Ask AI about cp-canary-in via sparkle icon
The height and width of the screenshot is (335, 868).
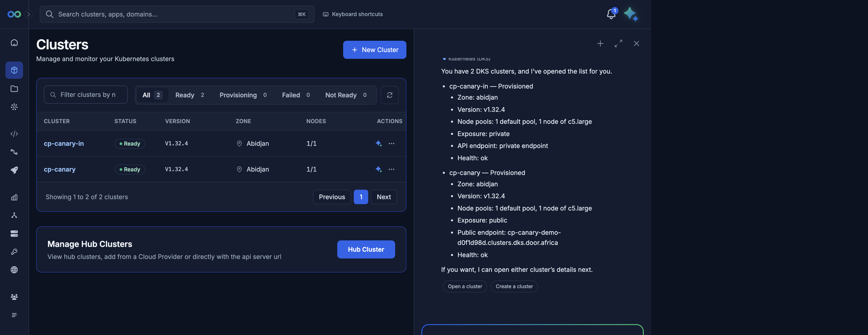click(x=378, y=144)
